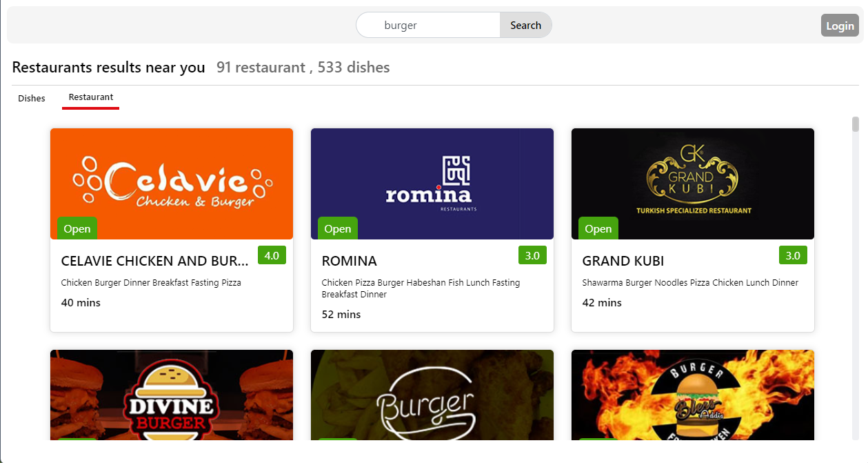The image size is (868, 463).
Task: Click the GRAND KUBI restaurant title
Action: click(623, 261)
